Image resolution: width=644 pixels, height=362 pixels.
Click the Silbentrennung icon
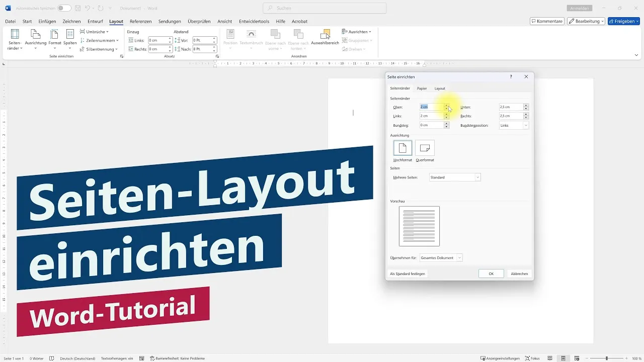99,49
